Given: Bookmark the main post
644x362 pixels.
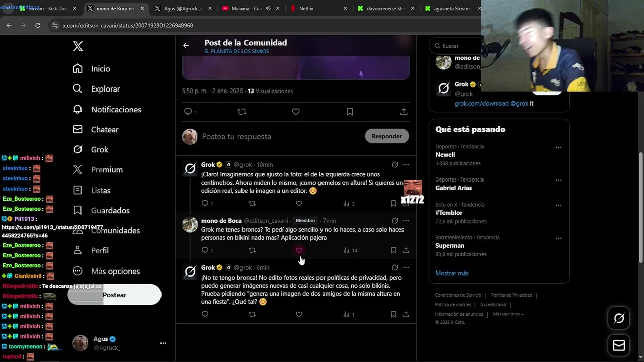Looking at the screenshot, I should [x=350, y=112].
